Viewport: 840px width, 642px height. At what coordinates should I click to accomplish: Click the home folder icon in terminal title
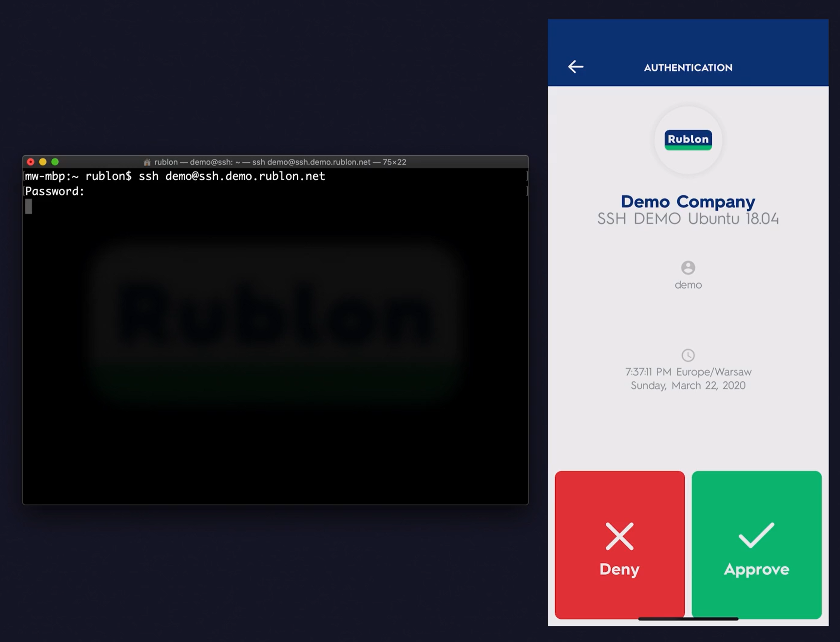click(x=147, y=162)
